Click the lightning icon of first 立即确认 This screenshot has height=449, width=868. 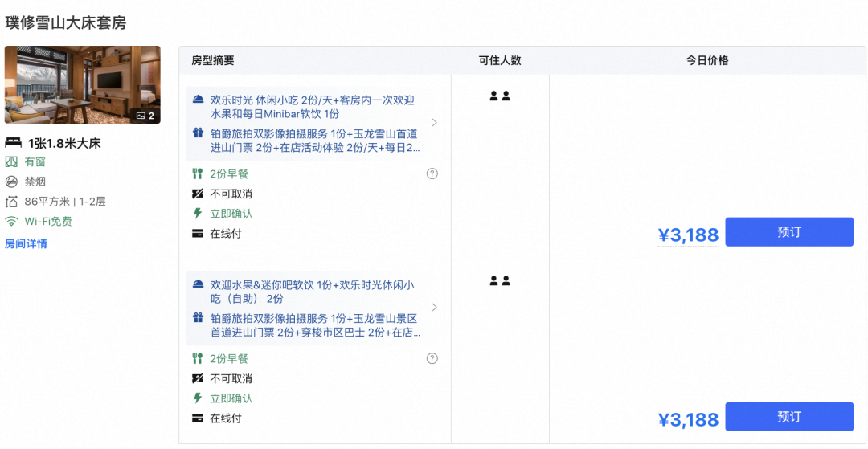pos(198,214)
